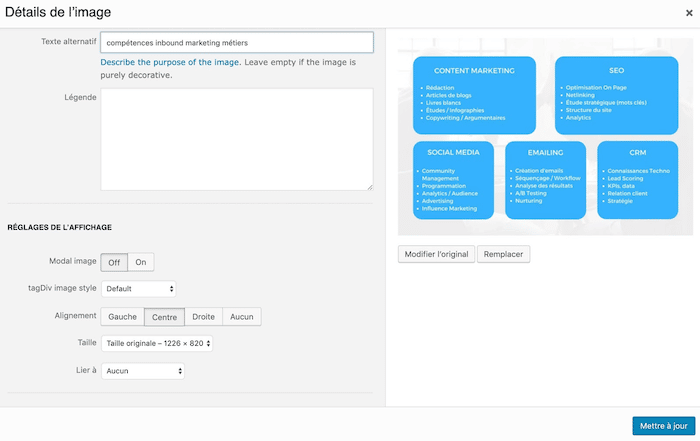The image size is (700, 441).
Task: Click the Remplacer button
Action: pos(503,254)
